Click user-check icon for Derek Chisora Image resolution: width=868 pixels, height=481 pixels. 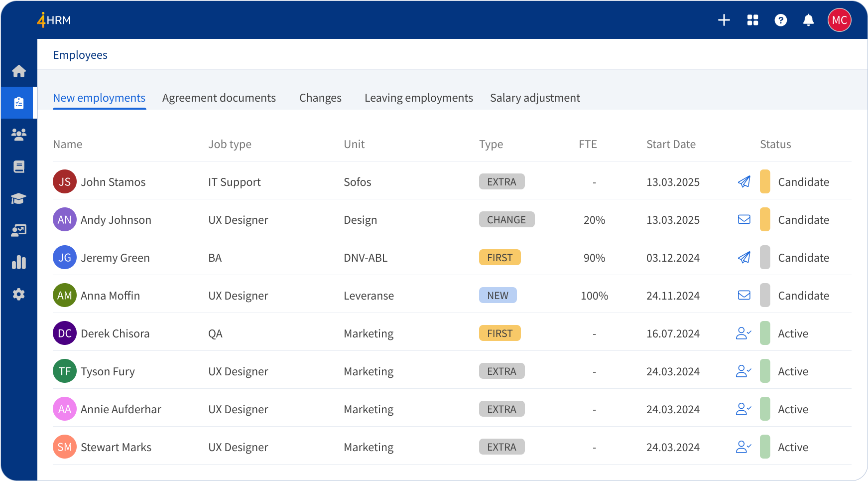tap(744, 333)
